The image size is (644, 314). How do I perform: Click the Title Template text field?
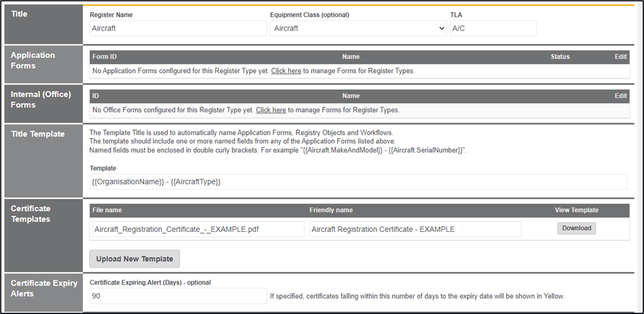(x=358, y=182)
